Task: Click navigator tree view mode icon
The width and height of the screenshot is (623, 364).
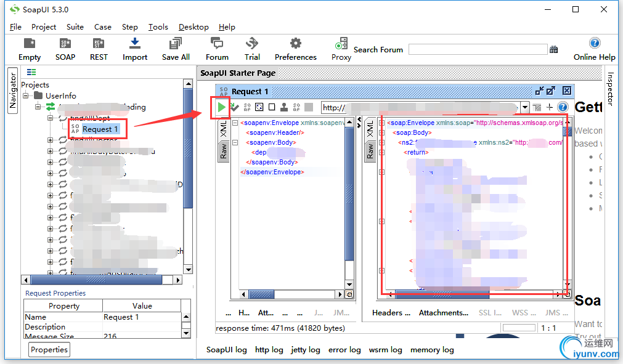Action: (31, 72)
